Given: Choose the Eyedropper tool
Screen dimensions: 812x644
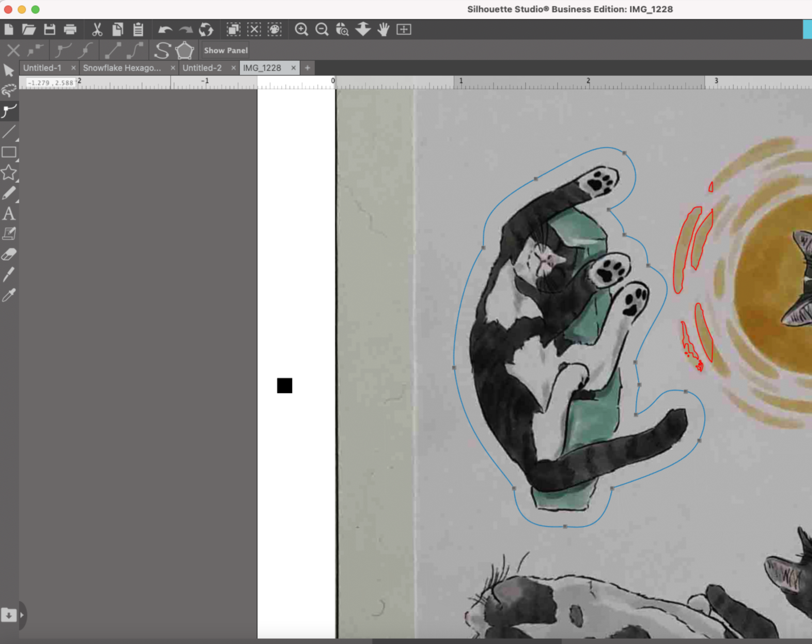Looking at the screenshot, I should pos(9,295).
